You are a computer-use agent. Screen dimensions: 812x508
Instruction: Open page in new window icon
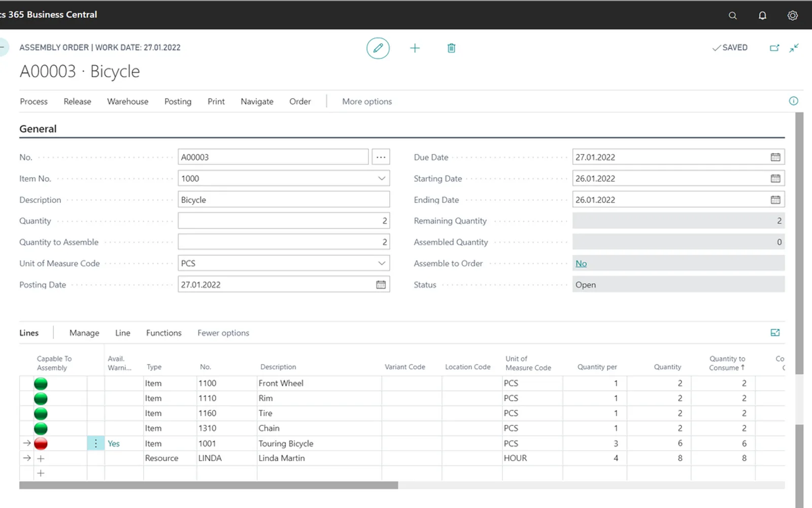tap(774, 48)
